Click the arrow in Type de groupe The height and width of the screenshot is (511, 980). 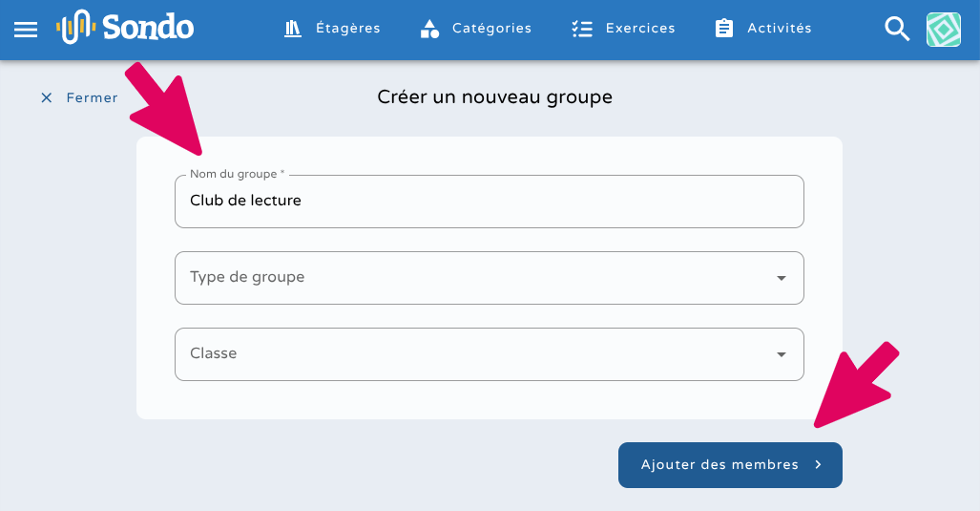[782, 278]
